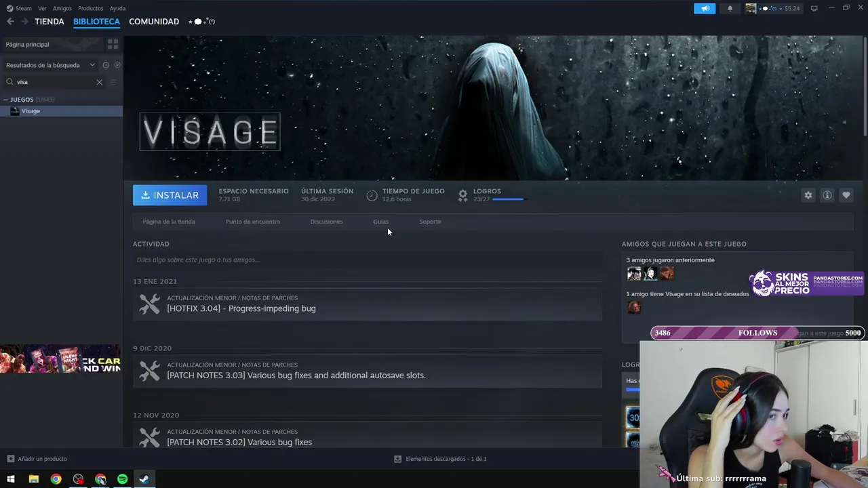
Task: Click Steam icon in taskbar
Action: [144, 479]
